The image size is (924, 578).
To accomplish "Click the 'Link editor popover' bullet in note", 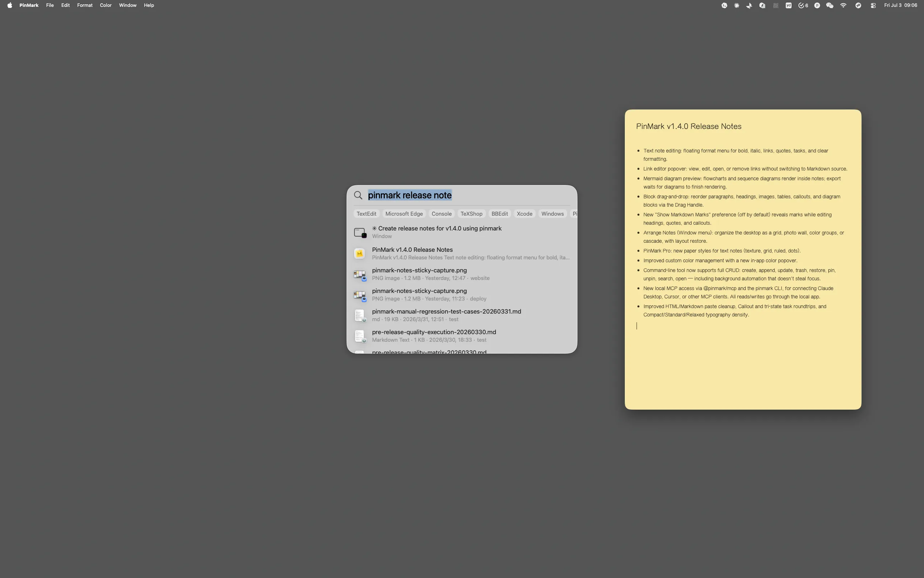I will tap(745, 169).
